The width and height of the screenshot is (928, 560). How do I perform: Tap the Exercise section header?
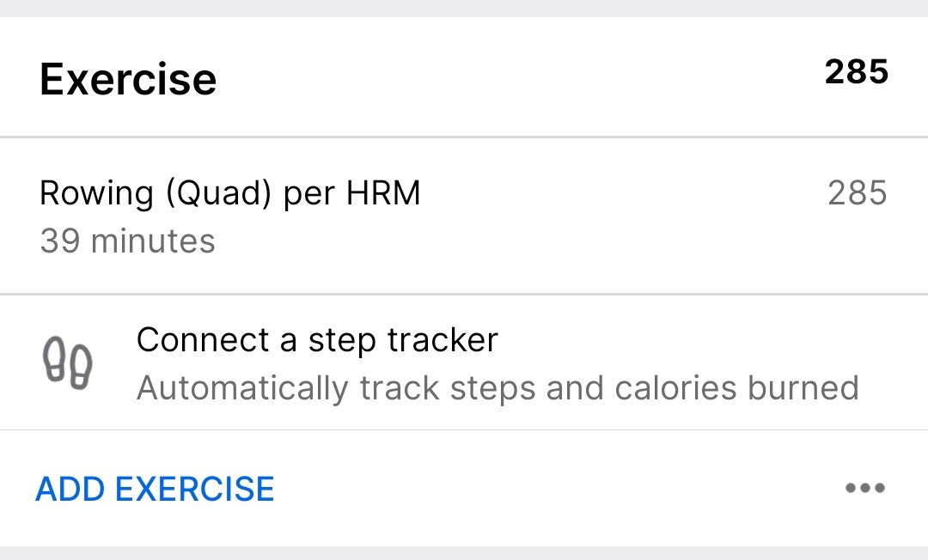point(129,77)
